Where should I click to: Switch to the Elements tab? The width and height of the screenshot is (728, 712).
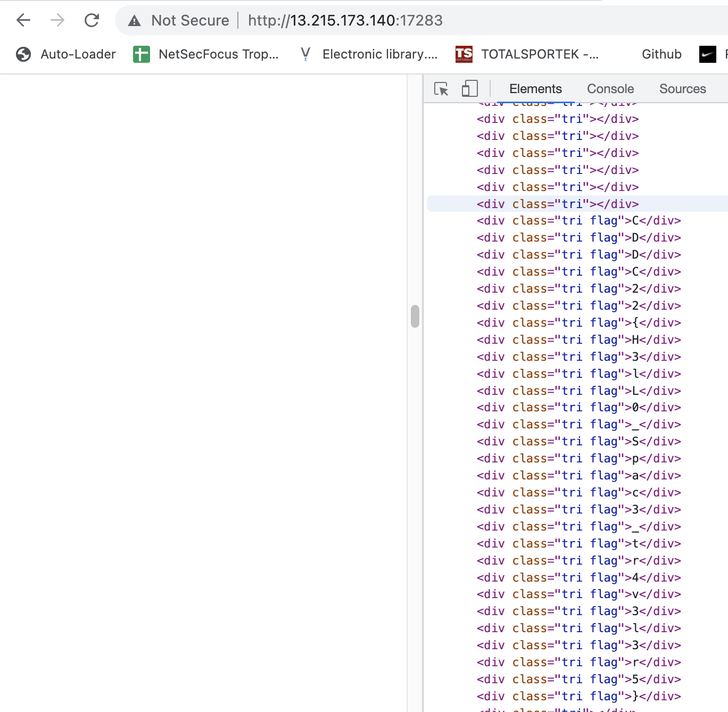tap(535, 89)
